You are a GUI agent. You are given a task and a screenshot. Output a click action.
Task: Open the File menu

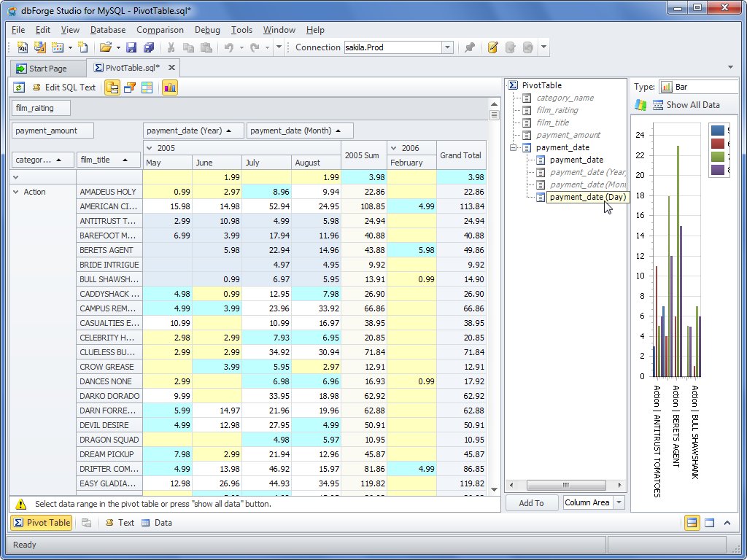[18, 30]
